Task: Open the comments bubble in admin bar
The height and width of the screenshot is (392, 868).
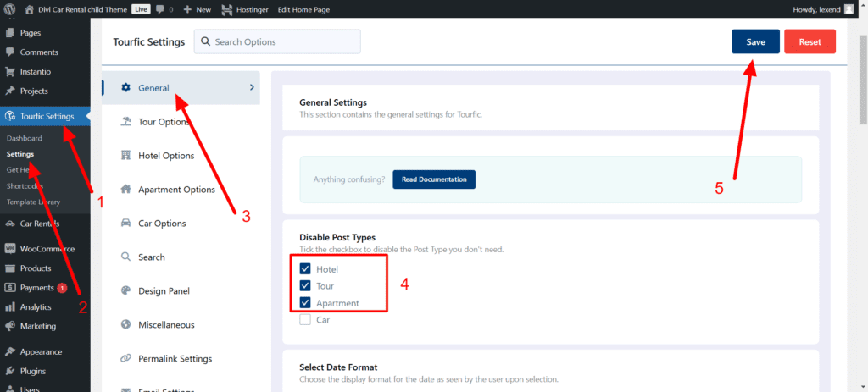Action: click(x=160, y=9)
